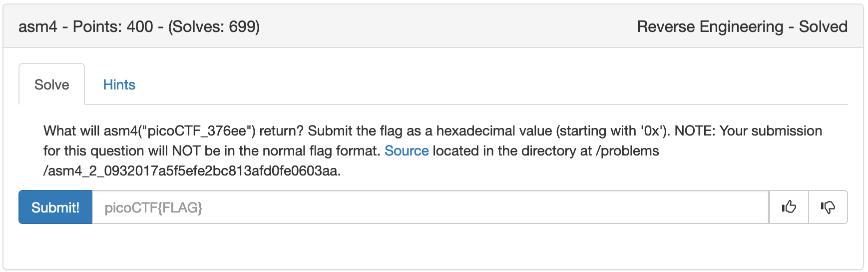
Task: Click the word 'Solved' in header
Action: coord(823,26)
